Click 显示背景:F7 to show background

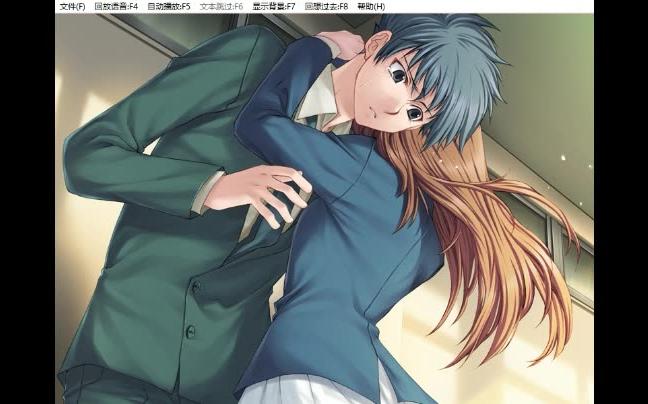point(273,6)
